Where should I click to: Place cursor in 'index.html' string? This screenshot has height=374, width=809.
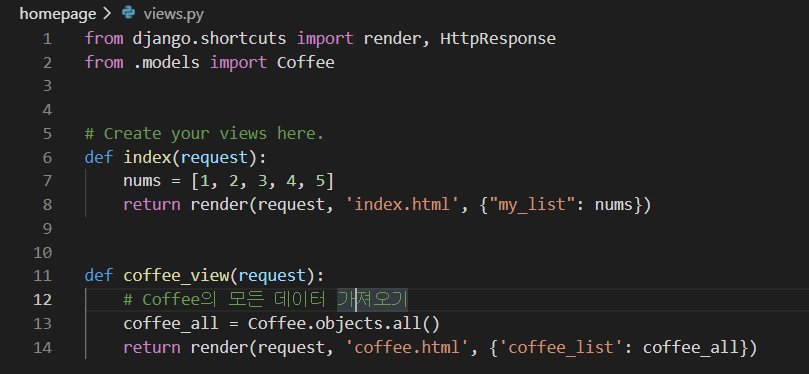pyautogui.click(x=402, y=205)
